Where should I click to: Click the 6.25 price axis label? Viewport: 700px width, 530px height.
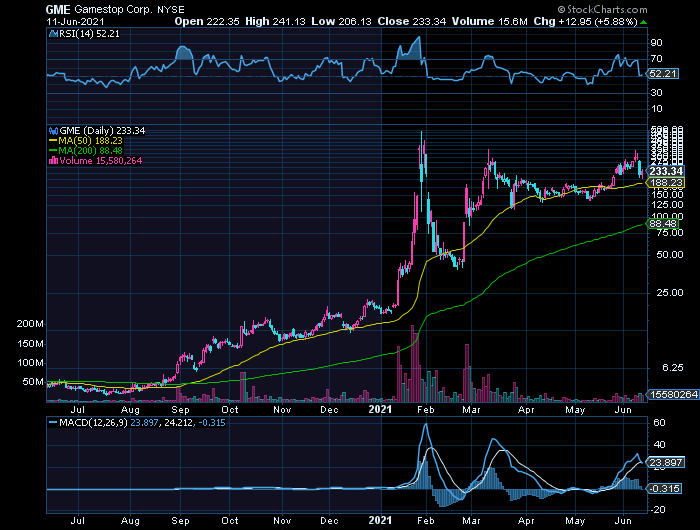pos(672,367)
